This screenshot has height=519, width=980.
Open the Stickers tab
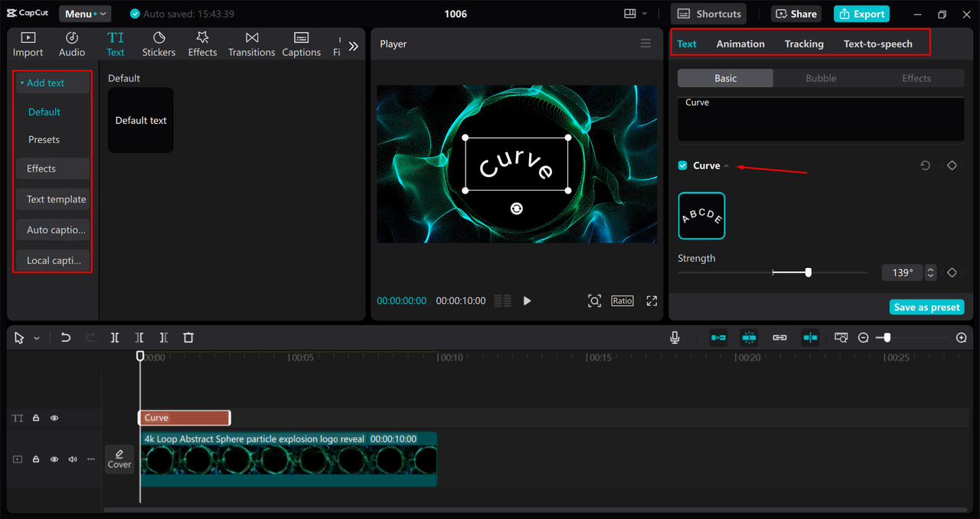click(158, 44)
